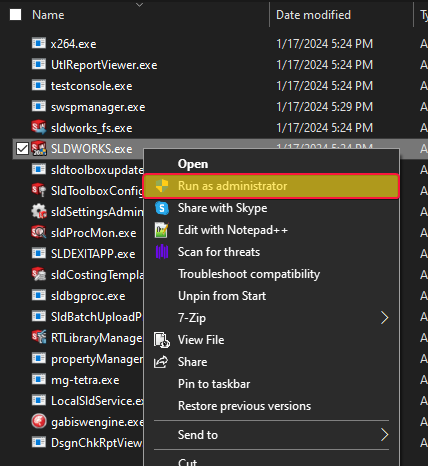Screen dimensions: 428x466
Task: Select the sldbgproc.exe file name
Action: (x=88, y=296)
